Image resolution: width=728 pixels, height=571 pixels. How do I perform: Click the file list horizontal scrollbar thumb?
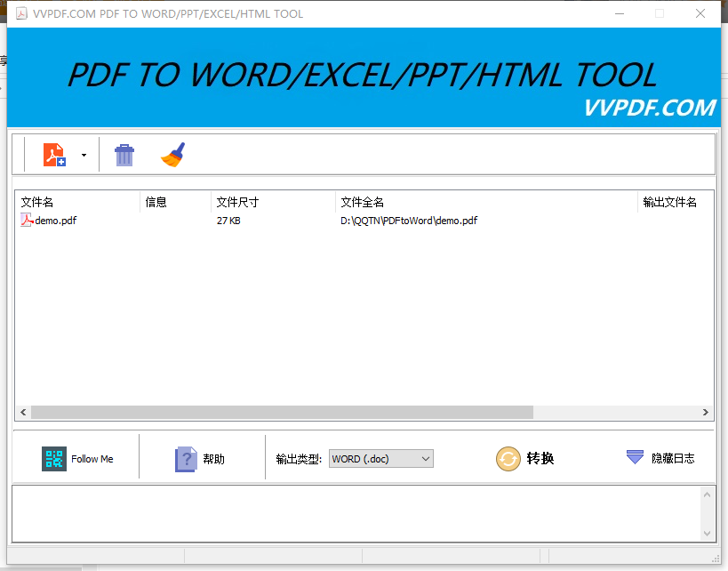(283, 412)
